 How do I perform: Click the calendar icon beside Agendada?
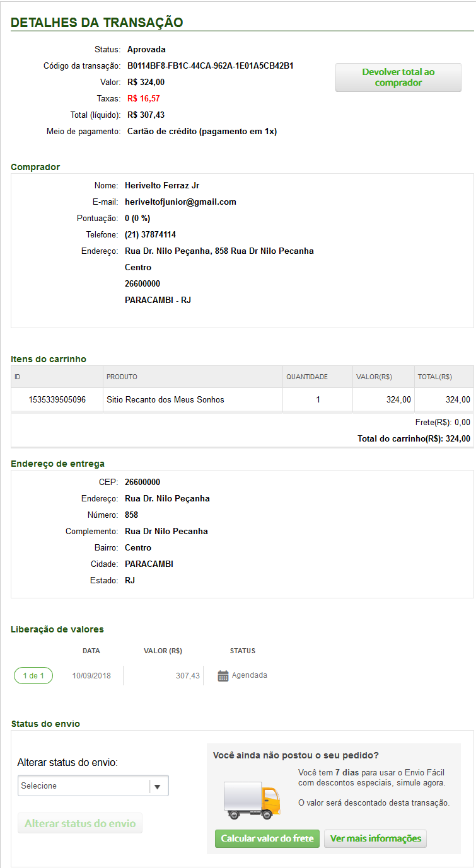tap(223, 676)
